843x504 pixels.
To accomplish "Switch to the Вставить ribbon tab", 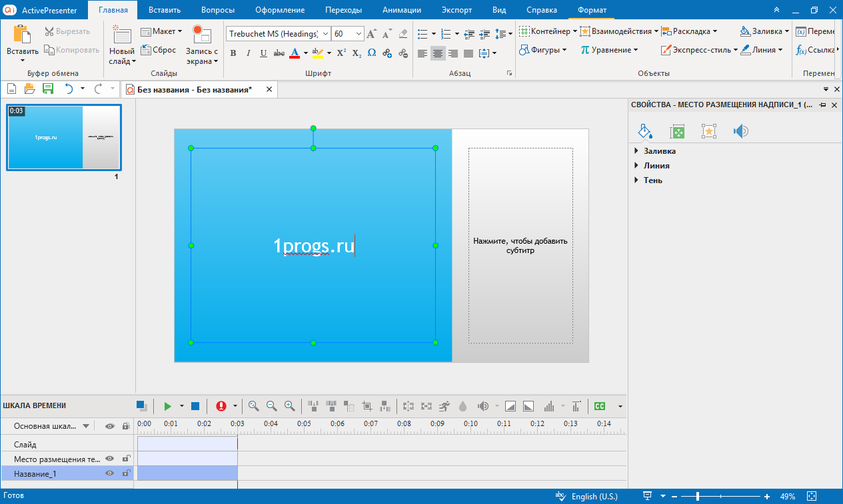I will click(x=164, y=10).
